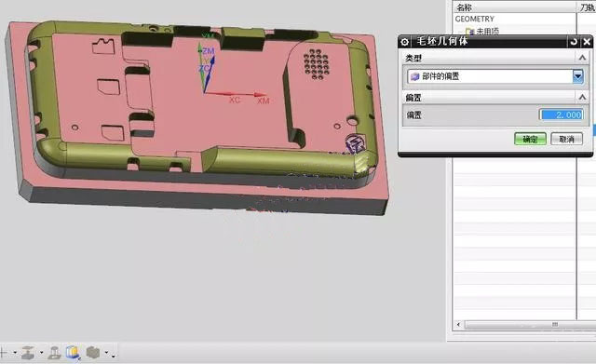The width and height of the screenshot is (596, 364).
Task: Click the gray solid block icon
Action: click(x=93, y=353)
